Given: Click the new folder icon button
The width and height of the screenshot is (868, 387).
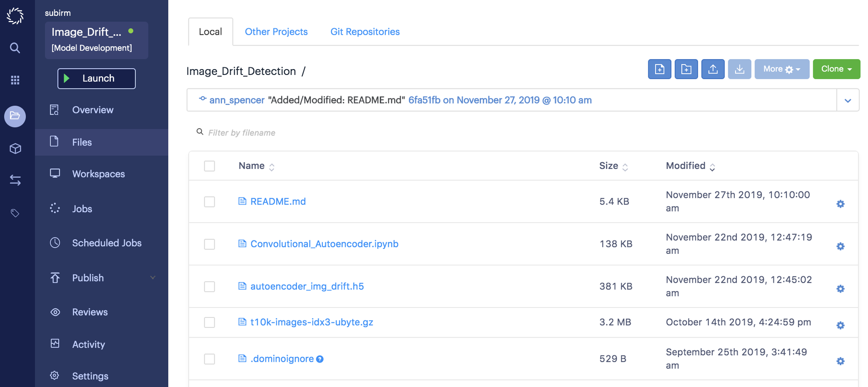Looking at the screenshot, I should tap(686, 69).
